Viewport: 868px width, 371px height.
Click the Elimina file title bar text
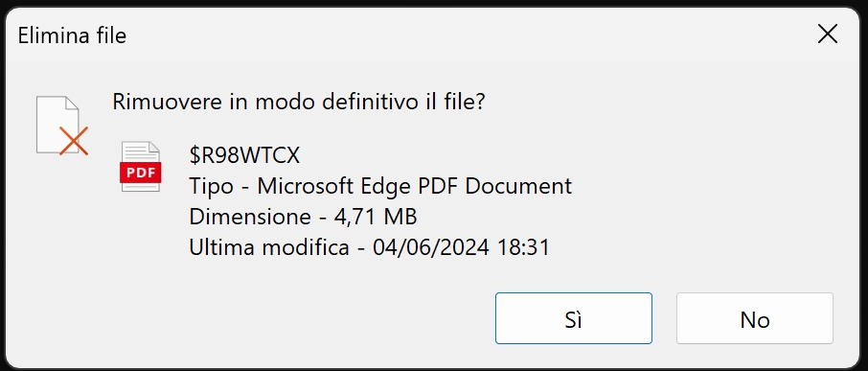pos(72,36)
